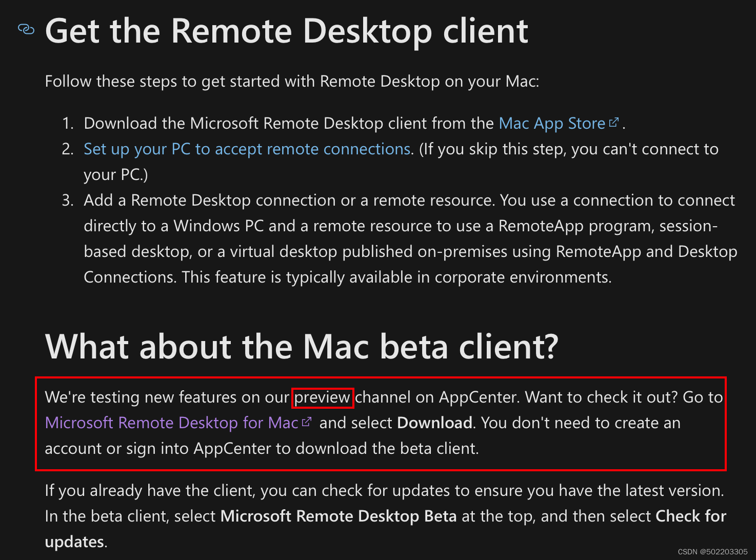Click the 'Get the Remote Desktop client' heading
The image size is (756, 560).
coord(287,31)
